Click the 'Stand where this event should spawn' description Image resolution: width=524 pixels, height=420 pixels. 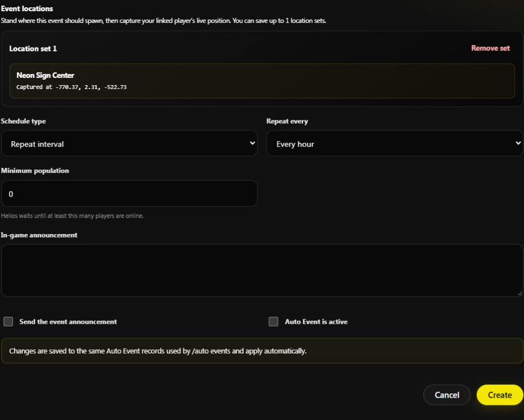coord(164,21)
